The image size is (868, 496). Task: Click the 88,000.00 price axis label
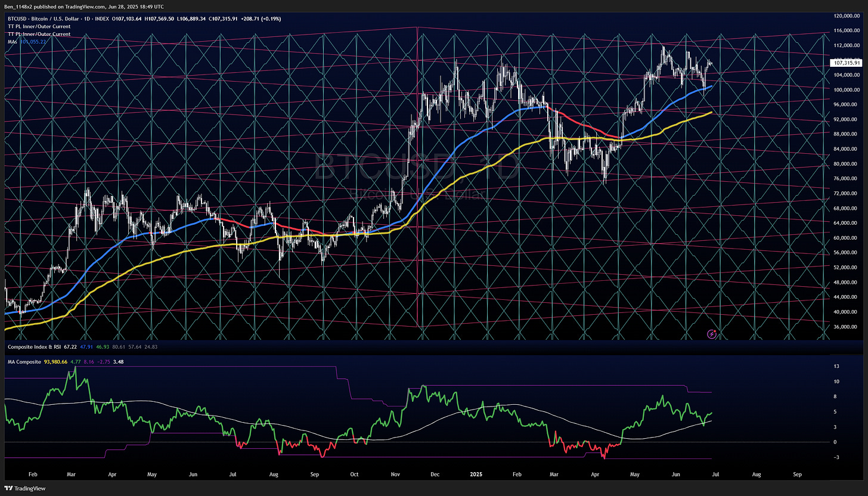pyautogui.click(x=847, y=134)
